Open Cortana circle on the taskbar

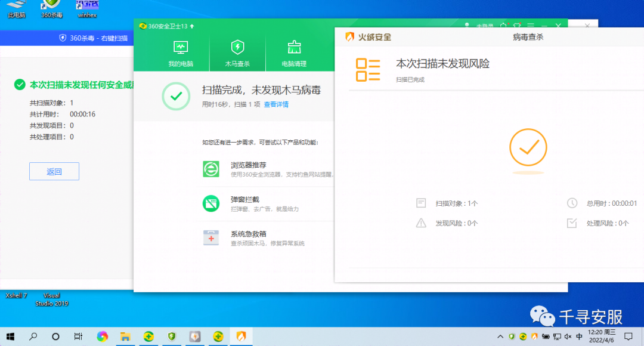pyautogui.click(x=55, y=336)
